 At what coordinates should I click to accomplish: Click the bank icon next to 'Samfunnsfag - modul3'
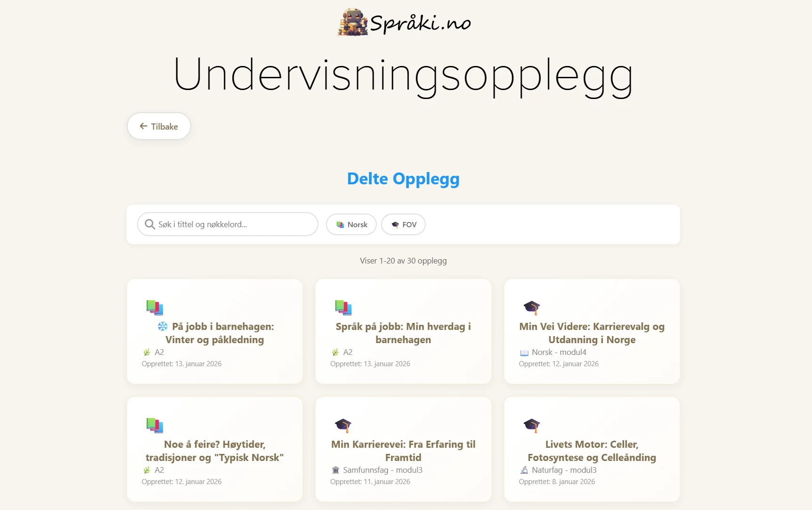335,470
